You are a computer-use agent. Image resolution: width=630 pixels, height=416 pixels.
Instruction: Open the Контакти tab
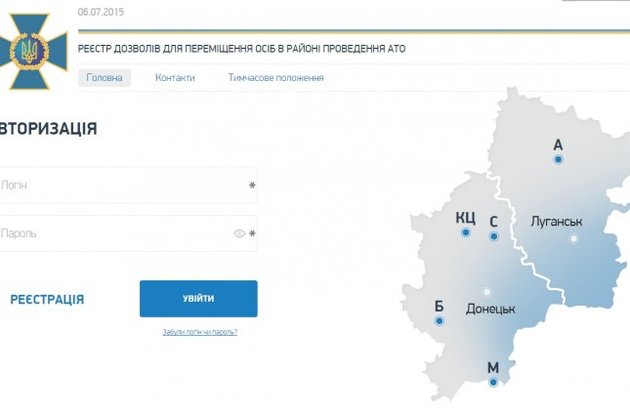tap(175, 78)
